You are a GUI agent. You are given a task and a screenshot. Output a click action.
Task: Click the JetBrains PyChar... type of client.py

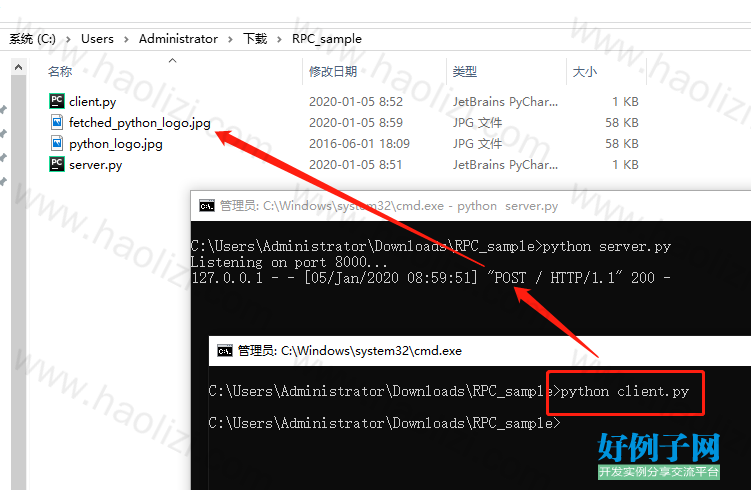pos(505,102)
